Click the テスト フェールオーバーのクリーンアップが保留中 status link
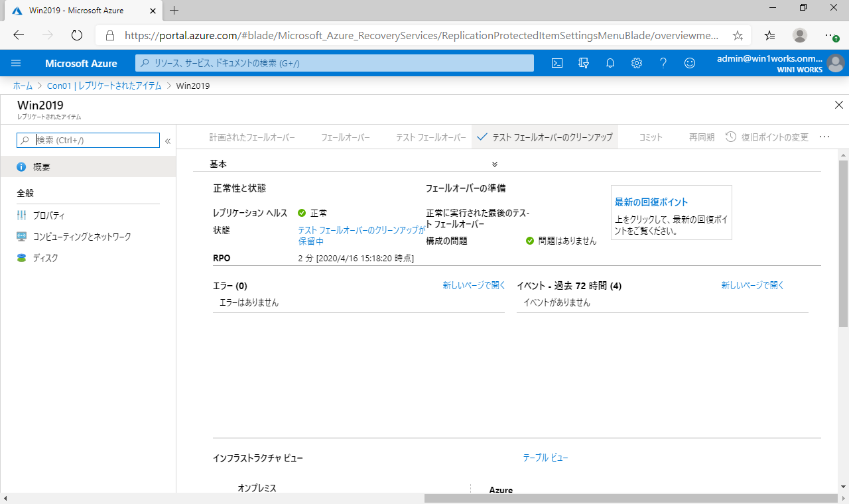The height and width of the screenshot is (504, 849). click(x=362, y=235)
